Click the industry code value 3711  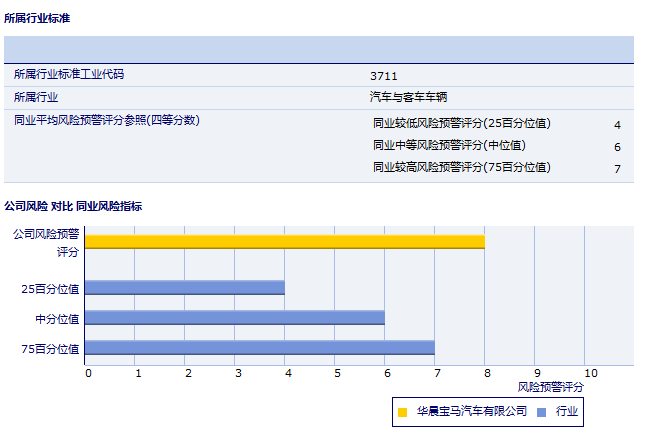coord(383,75)
